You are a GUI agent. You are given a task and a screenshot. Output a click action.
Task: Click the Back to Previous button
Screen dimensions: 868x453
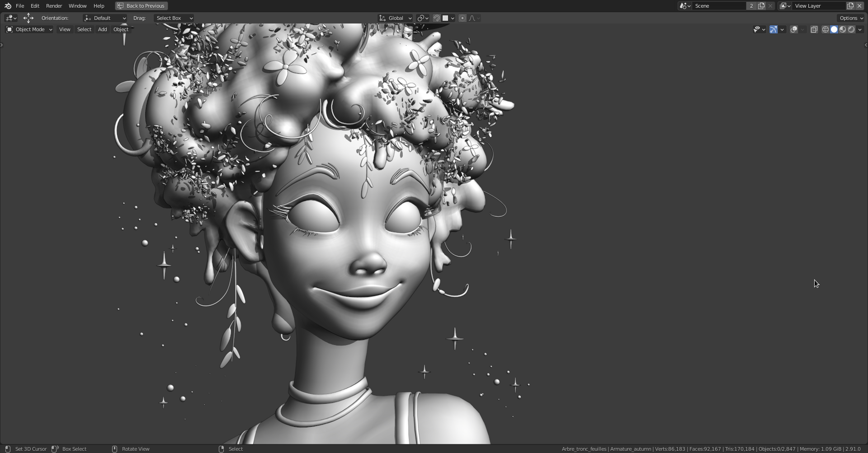point(141,6)
